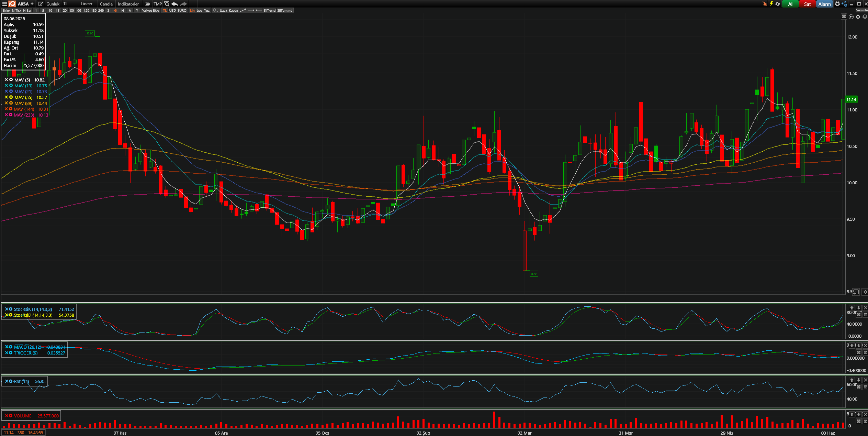Add symbol with plus icon next to AKSA
868x436 pixels.
pyautogui.click(x=32, y=4)
